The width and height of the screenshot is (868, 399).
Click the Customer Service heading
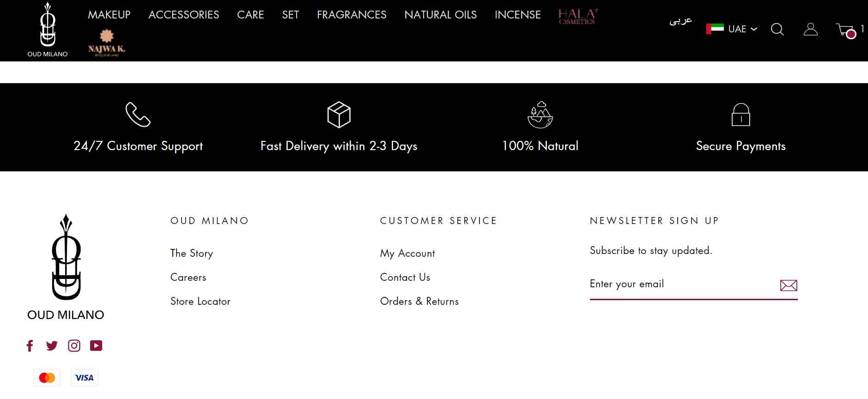pyautogui.click(x=438, y=221)
